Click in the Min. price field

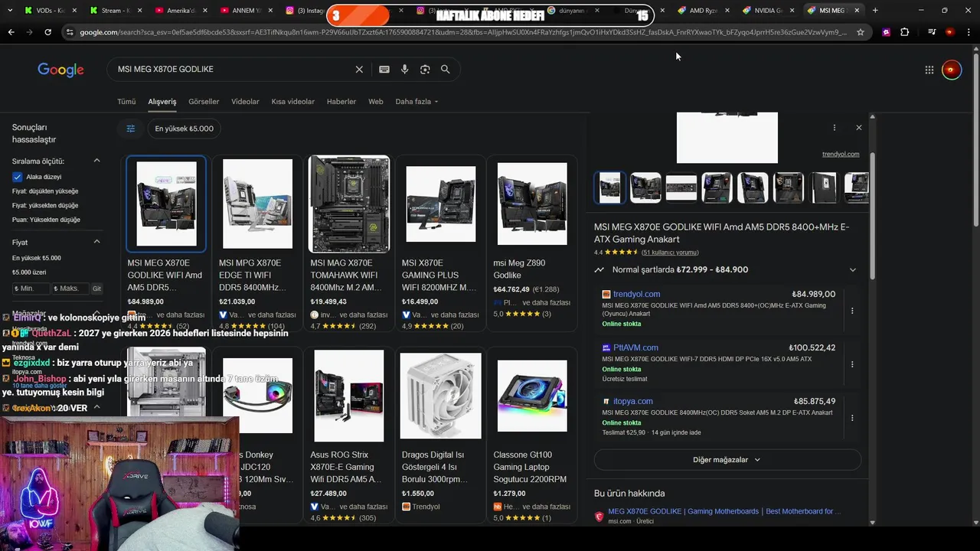[x=31, y=289]
